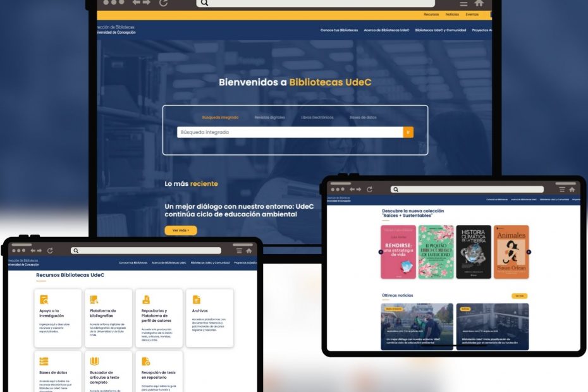Open Bibliotecas UdeC y Comunidad menu on the monitor
Screen dimensions: 588x392
[441, 30]
